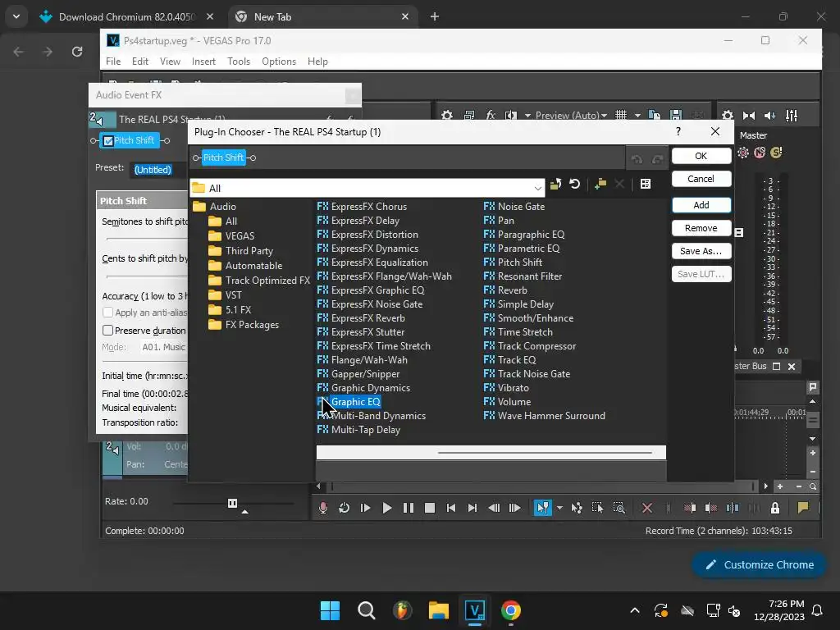
Task: Open the All folder path combo box
Action: point(367,188)
